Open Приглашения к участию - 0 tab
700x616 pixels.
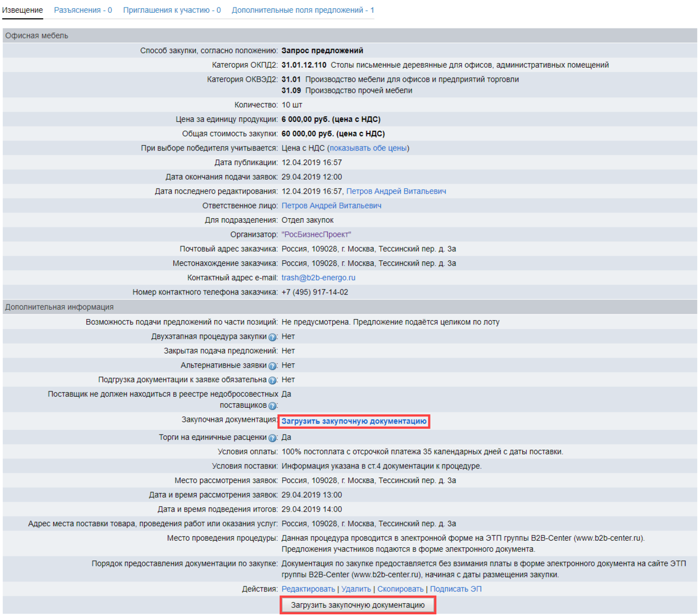pyautogui.click(x=171, y=10)
